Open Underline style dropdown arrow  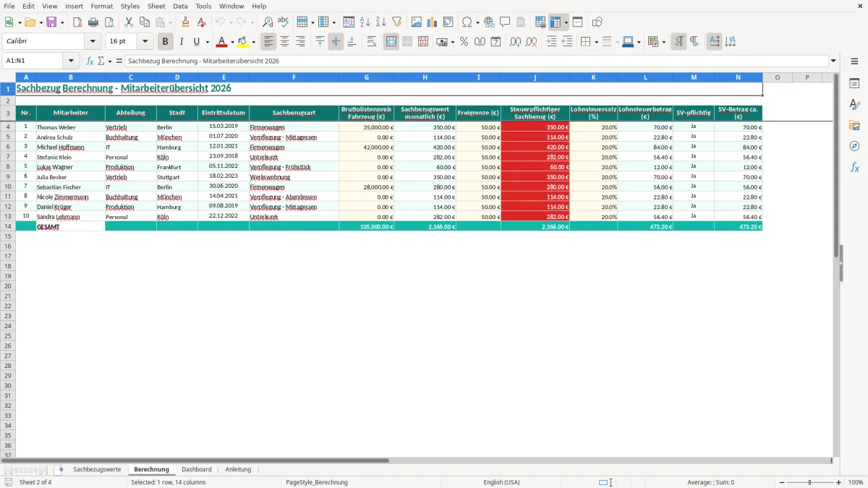(x=207, y=42)
